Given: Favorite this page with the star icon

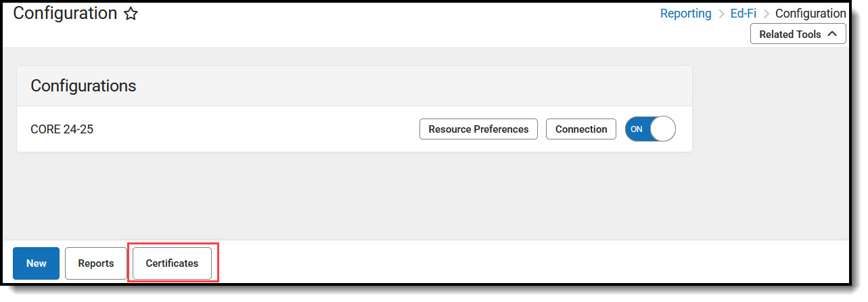Looking at the screenshot, I should point(131,14).
